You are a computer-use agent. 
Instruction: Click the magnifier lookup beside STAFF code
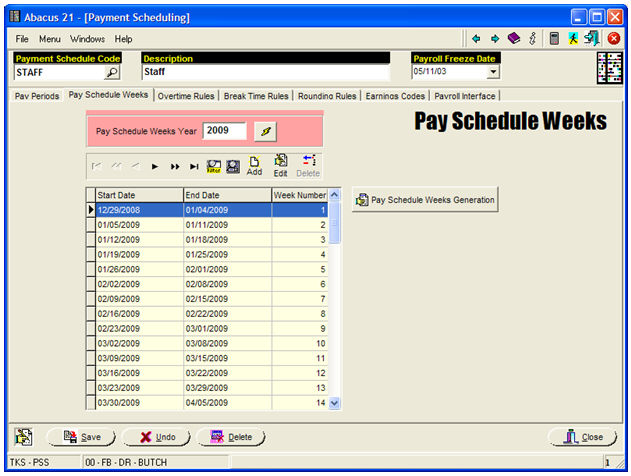(x=112, y=73)
